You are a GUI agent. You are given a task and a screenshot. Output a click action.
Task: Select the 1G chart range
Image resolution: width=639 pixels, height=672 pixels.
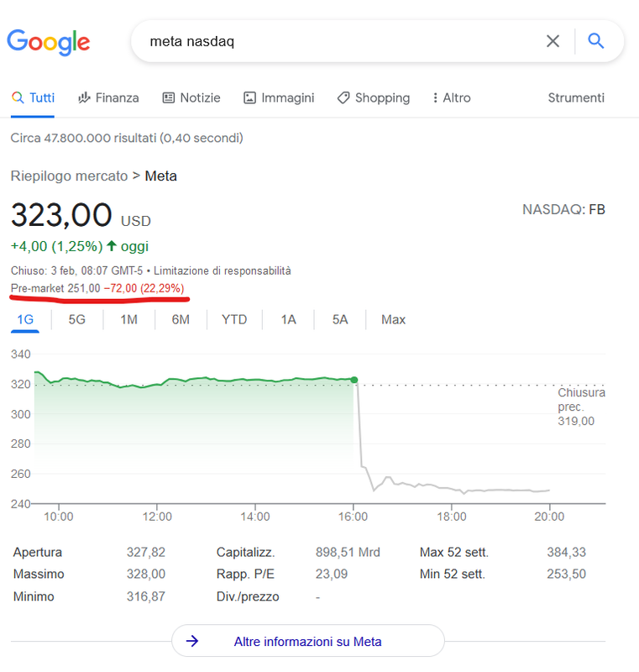pos(25,320)
